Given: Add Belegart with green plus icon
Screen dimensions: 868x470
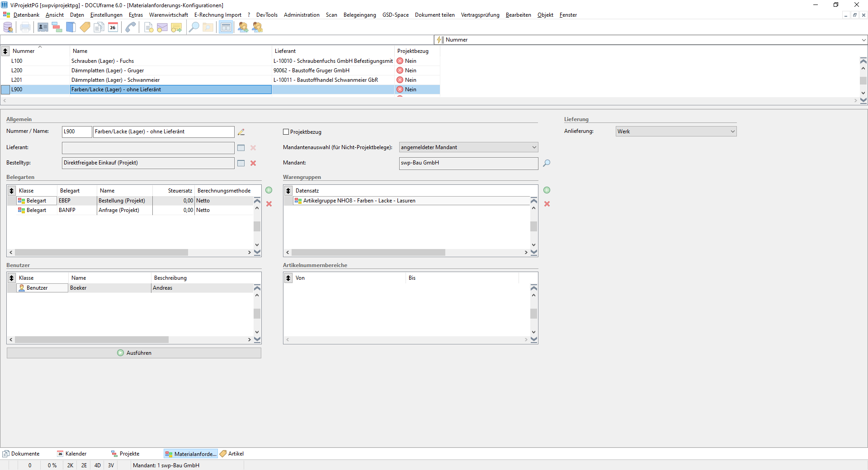Looking at the screenshot, I should pos(269,190).
